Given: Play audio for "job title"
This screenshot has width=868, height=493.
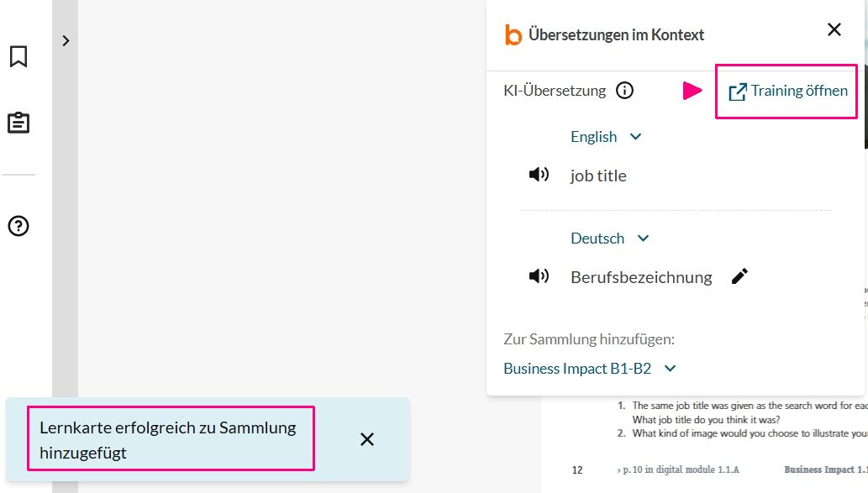Looking at the screenshot, I should coord(538,175).
